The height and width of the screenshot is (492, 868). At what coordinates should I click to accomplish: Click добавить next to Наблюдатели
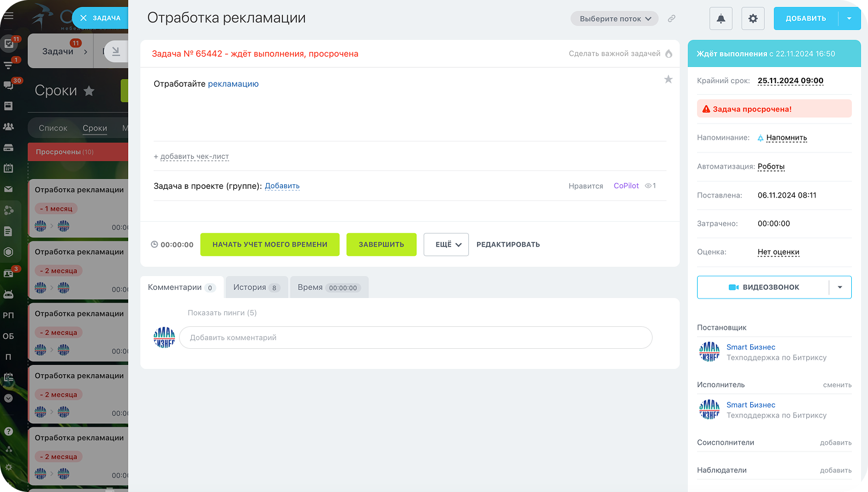pyautogui.click(x=836, y=471)
